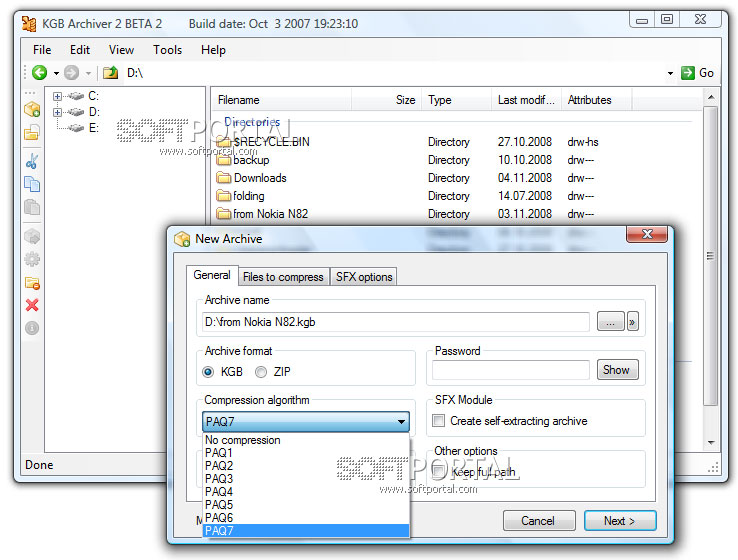Click the green Back navigation arrow

40,72
